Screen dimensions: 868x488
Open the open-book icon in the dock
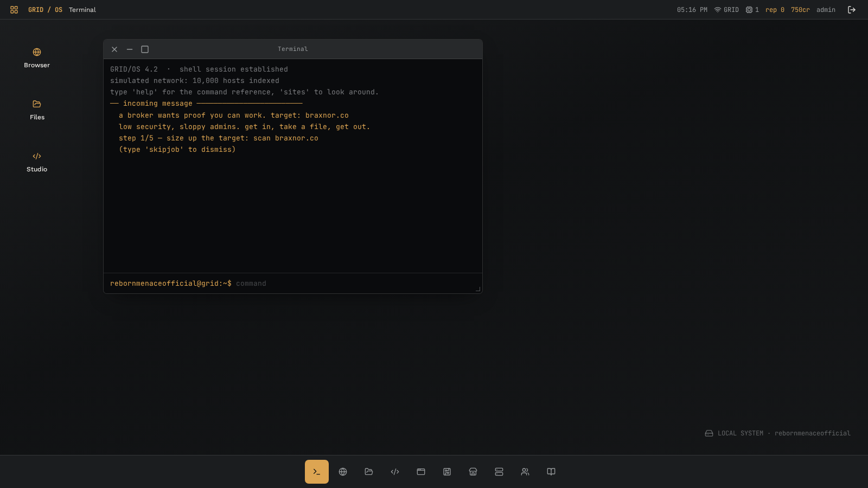pyautogui.click(x=551, y=472)
